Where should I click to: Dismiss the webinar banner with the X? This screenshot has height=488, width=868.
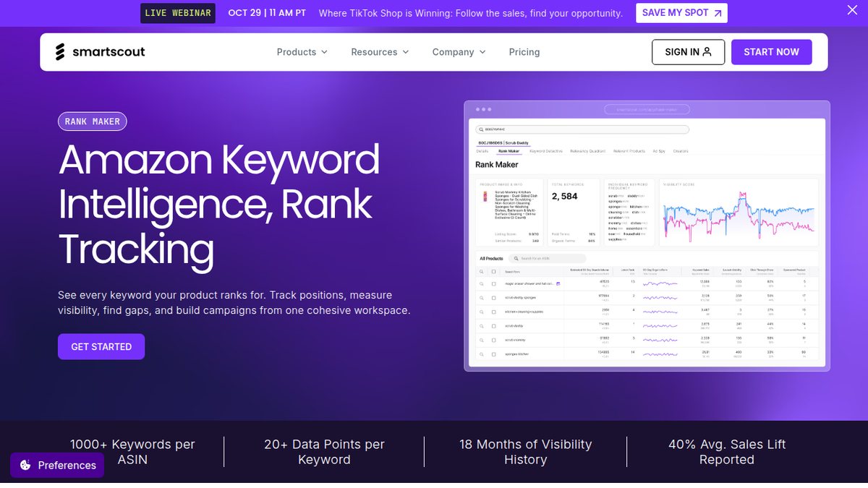click(x=852, y=10)
